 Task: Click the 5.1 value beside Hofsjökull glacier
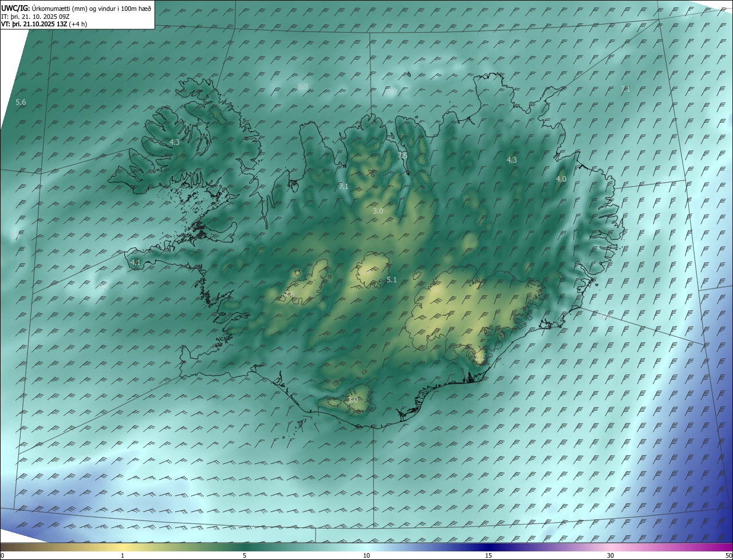pyautogui.click(x=392, y=280)
